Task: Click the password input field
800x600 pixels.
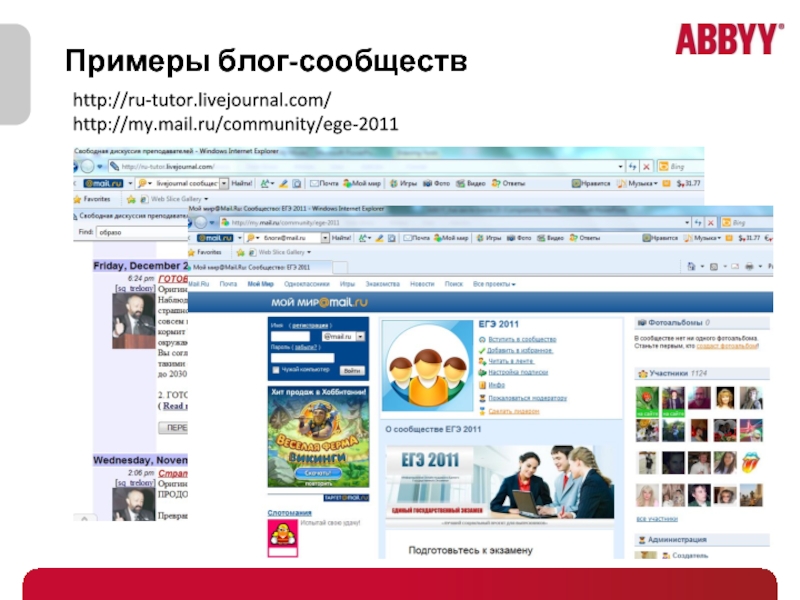Action: pos(303,358)
